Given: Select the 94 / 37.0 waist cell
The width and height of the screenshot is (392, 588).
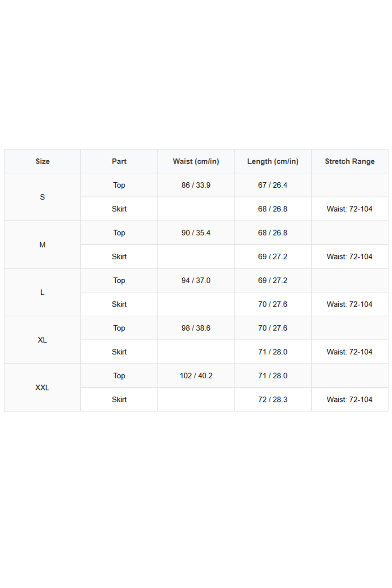Looking at the screenshot, I should [196, 280].
